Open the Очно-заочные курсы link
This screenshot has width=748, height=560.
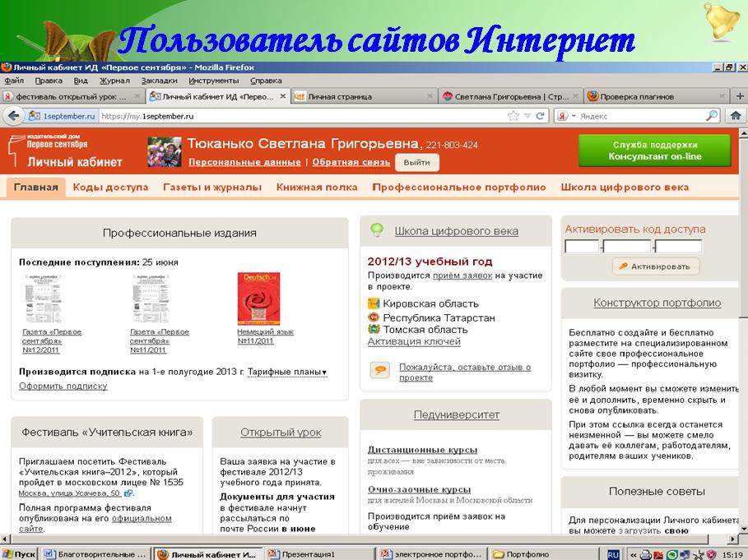[420, 489]
